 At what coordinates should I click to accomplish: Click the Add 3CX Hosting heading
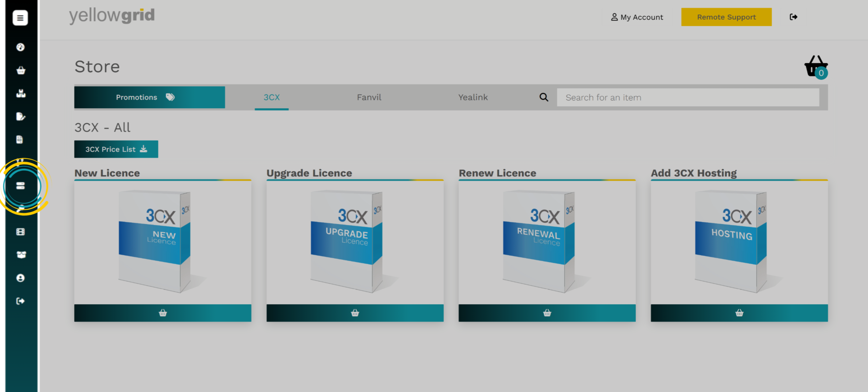click(693, 173)
